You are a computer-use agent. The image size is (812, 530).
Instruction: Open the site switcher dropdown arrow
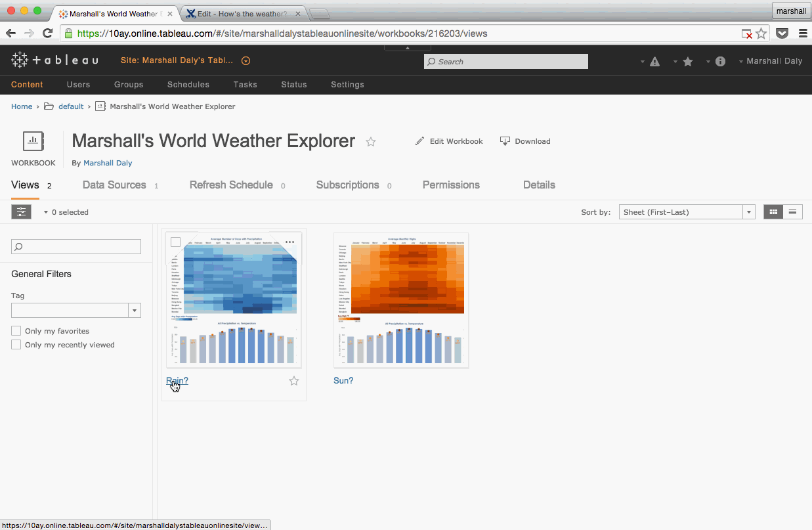pos(246,61)
